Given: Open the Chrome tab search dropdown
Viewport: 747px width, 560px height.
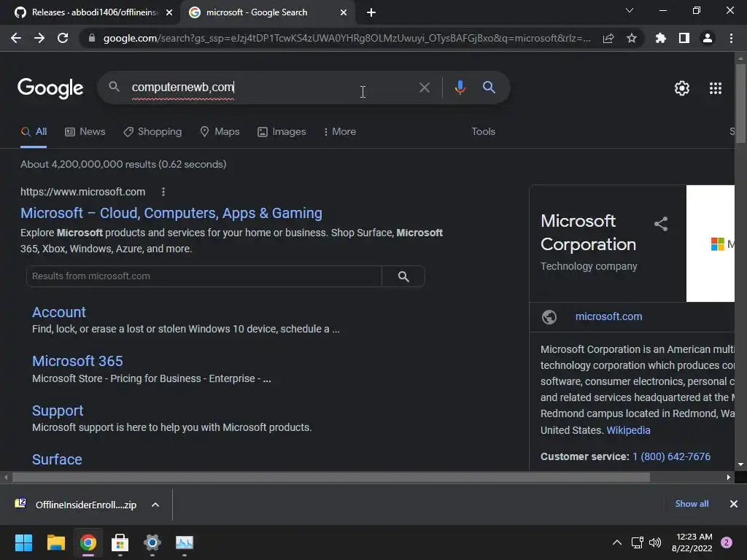Looking at the screenshot, I should pyautogui.click(x=630, y=10).
